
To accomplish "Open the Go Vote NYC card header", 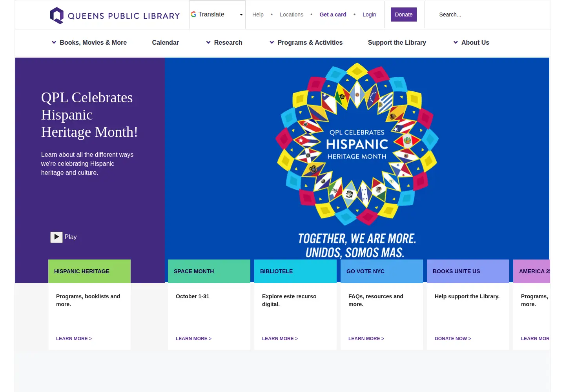I will tap(382, 271).
